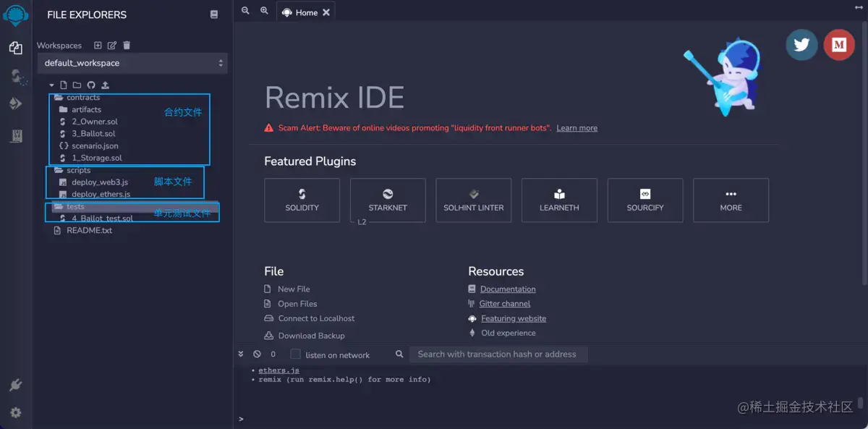The image size is (868, 429).
Task: Click the ethers.js link in terminal
Action: (278, 370)
